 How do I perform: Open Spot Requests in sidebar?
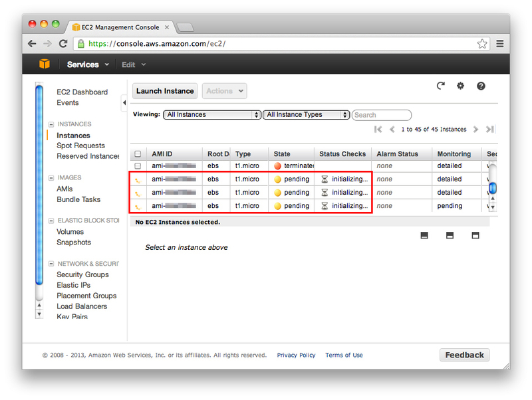[80, 146]
